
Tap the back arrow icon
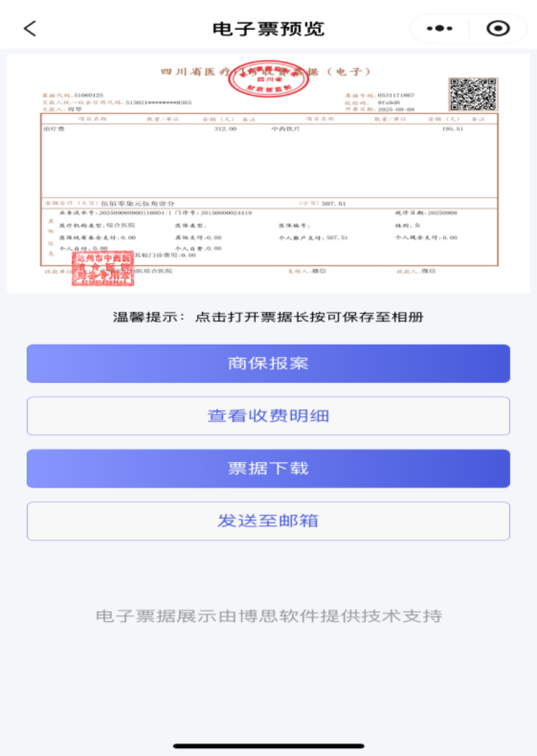pos(30,28)
